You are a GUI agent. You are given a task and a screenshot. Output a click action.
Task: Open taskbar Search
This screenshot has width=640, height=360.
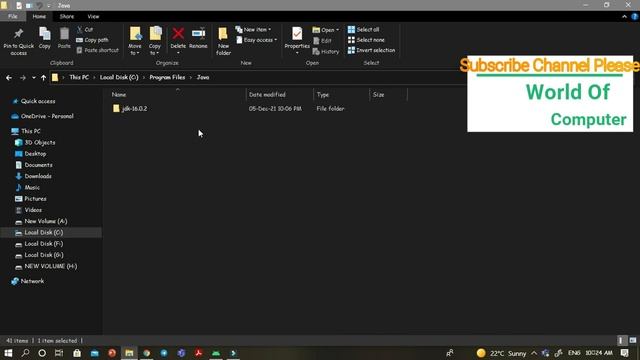pyautogui.click(x=25, y=353)
